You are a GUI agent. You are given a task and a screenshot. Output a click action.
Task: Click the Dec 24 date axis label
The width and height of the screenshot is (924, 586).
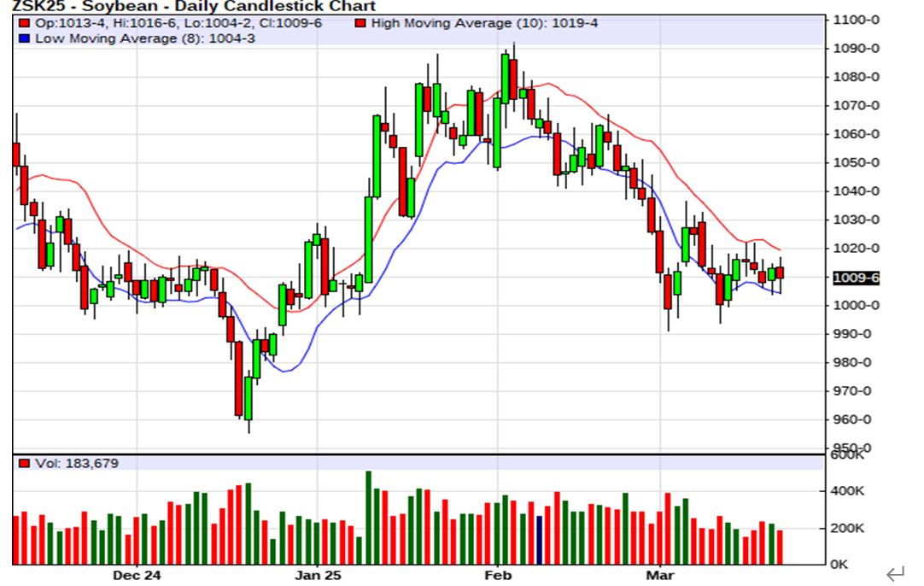click(x=137, y=576)
